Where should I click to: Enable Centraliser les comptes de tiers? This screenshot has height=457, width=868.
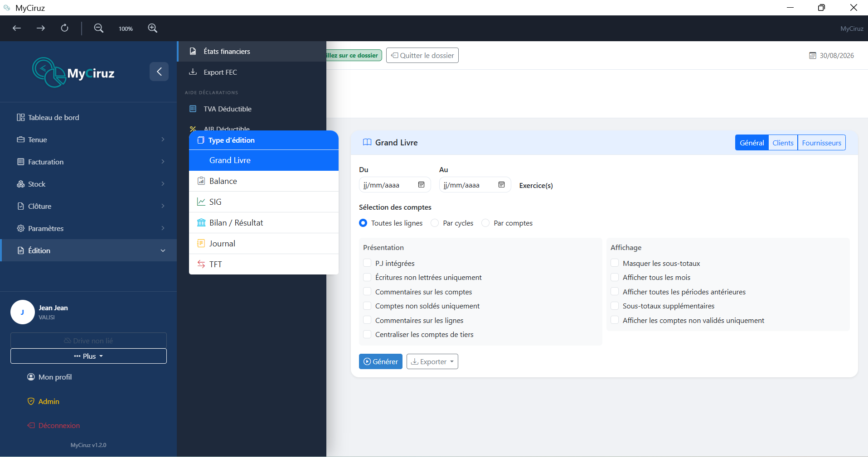[x=367, y=334]
